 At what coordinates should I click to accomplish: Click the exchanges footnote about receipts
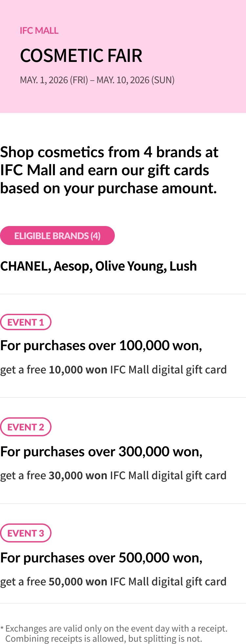coord(116,629)
